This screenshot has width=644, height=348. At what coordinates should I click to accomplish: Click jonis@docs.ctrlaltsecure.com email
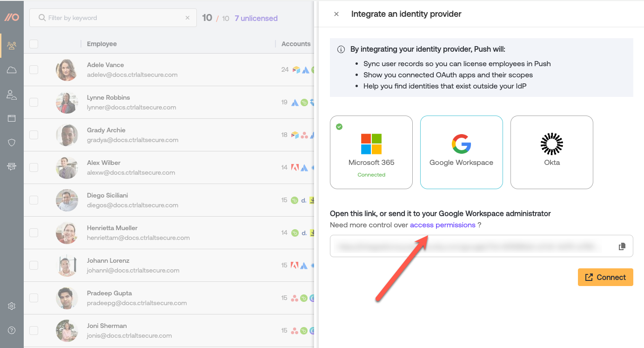pos(129,335)
